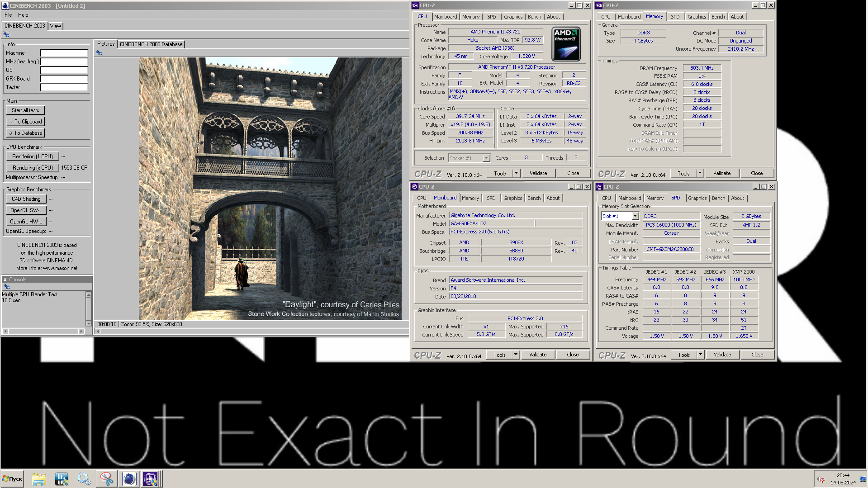Open the HWiNFO taskbar icon
The height and width of the screenshot is (488, 868).
(x=62, y=479)
